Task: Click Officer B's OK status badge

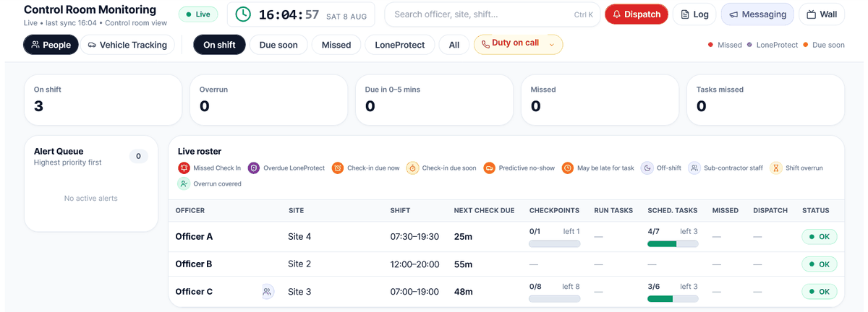Action: (x=819, y=264)
